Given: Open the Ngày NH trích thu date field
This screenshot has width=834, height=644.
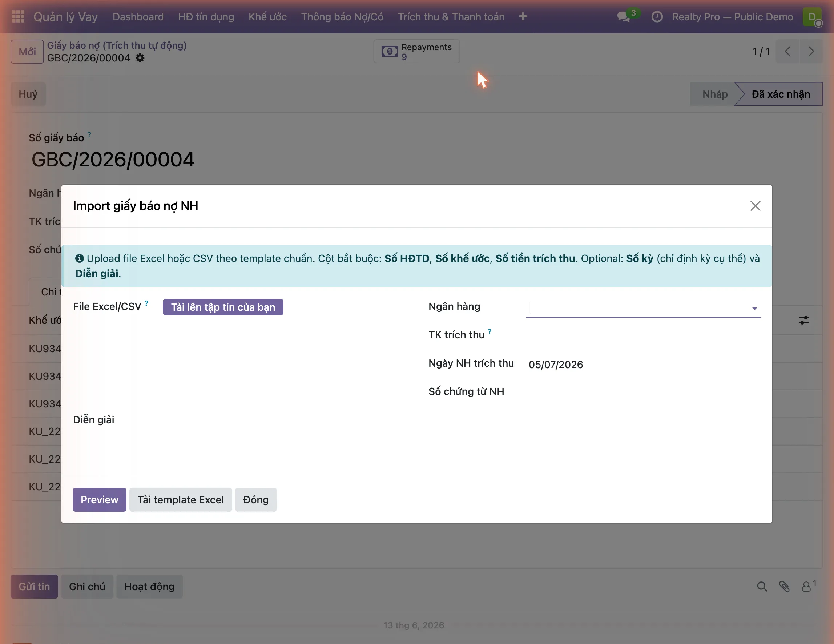Looking at the screenshot, I should [644, 365].
